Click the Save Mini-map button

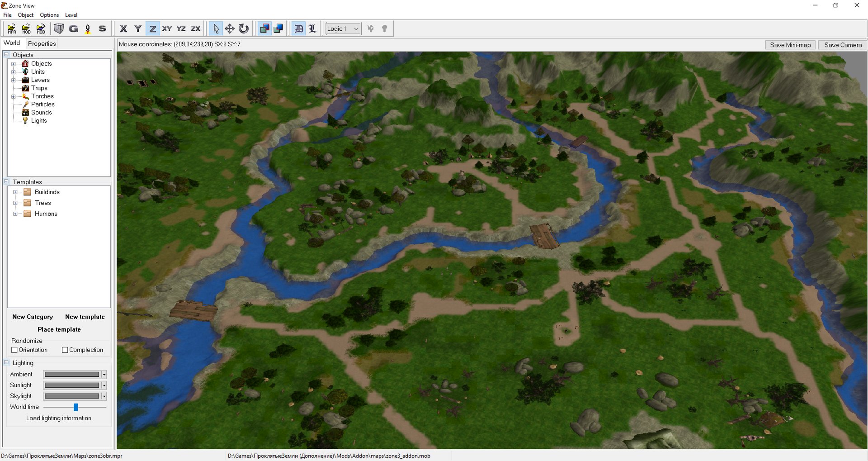pos(790,45)
